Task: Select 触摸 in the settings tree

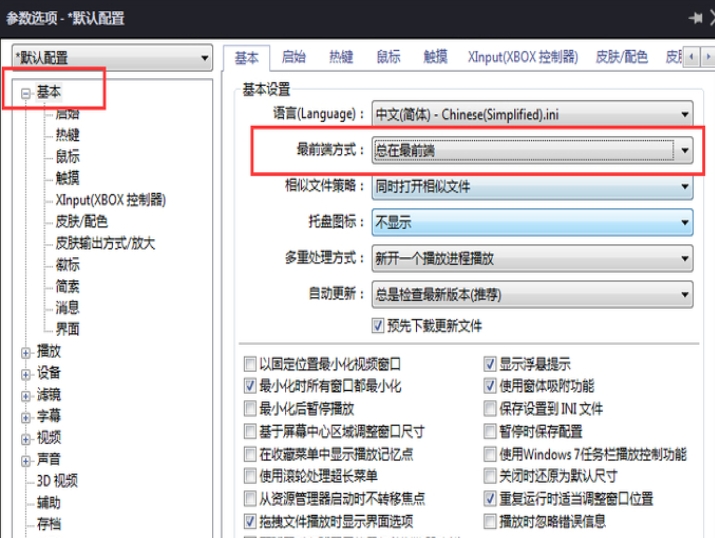Action: click(67, 178)
